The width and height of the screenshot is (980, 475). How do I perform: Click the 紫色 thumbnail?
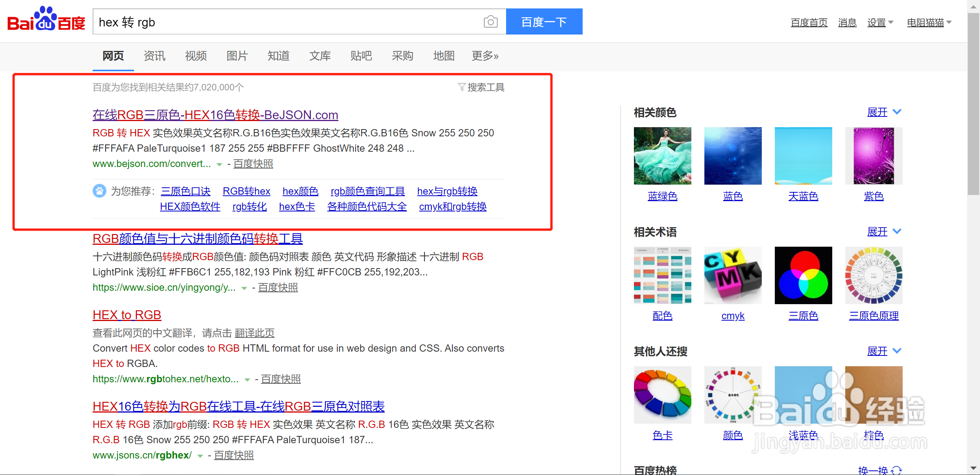(874, 156)
